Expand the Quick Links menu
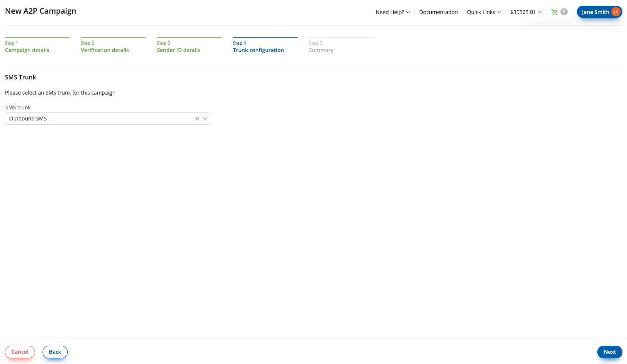627x364 pixels. 484,12
